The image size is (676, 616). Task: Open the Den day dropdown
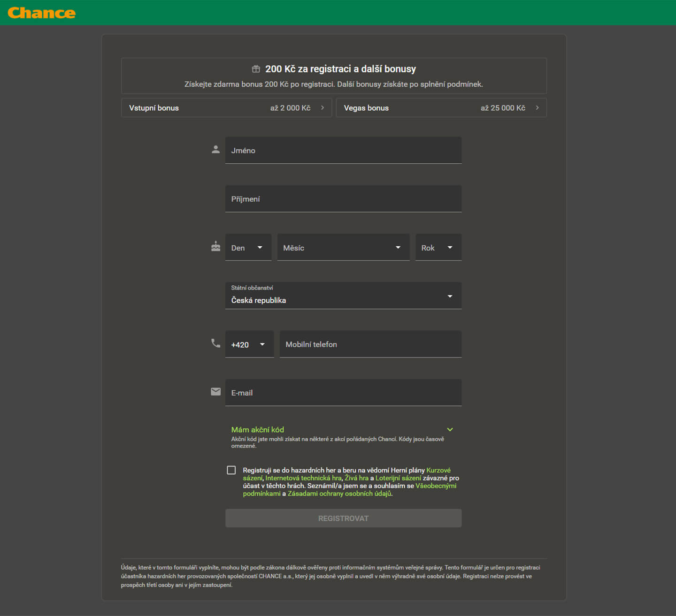pyautogui.click(x=248, y=247)
